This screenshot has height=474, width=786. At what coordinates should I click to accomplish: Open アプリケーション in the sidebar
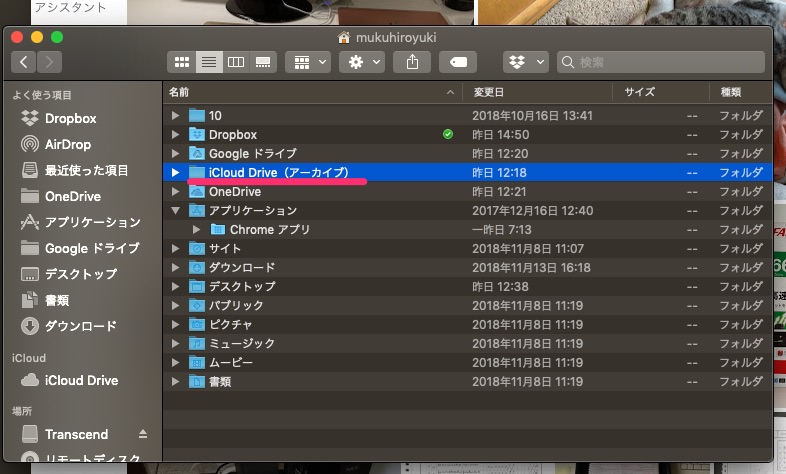click(x=81, y=222)
